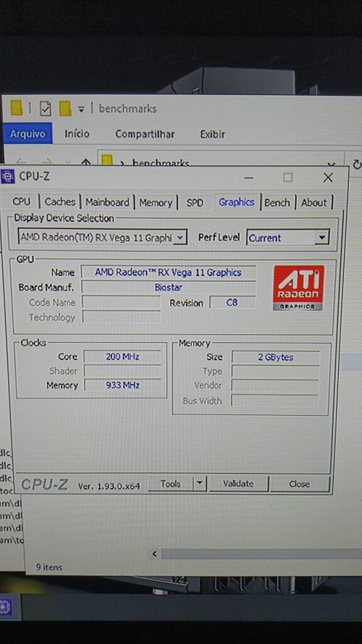Viewport: 362px width, 644px height.
Task: Minimize the CPU-Z window
Action: tap(248, 177)
